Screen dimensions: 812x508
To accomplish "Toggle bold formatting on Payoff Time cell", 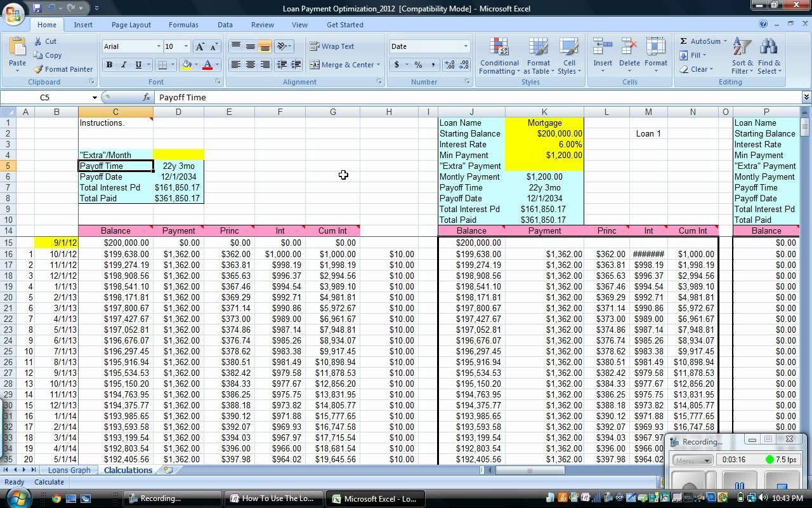I will pyautogui.click(x=108, y=65).
